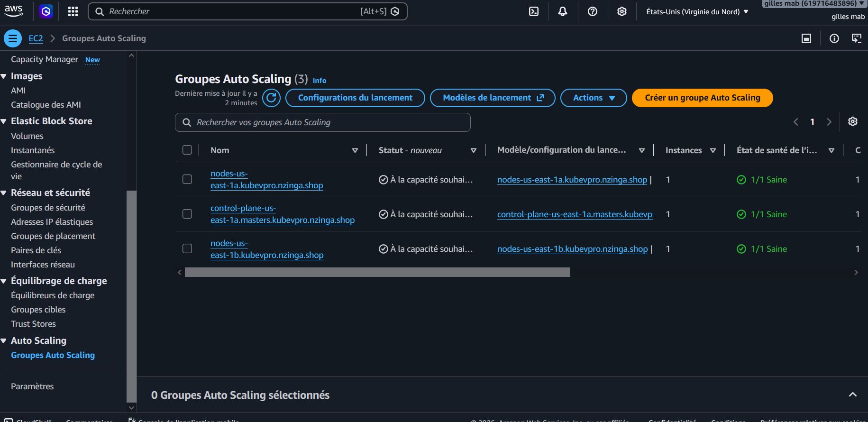This screenshot has height=422, width=868.
Task: Sort by État de santé column
Action: tap(831, 150)
